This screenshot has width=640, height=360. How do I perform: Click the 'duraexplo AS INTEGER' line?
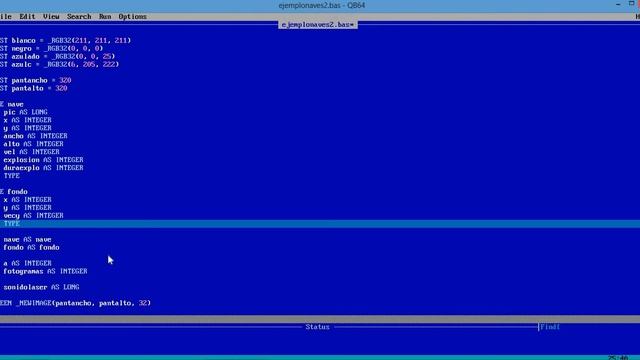click(43, 168)
